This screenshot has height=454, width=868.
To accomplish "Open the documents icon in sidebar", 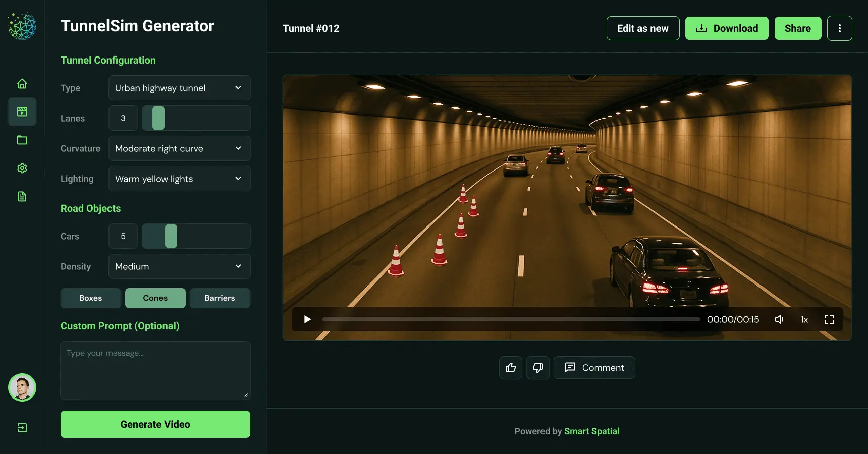I will tap(22, 196).
